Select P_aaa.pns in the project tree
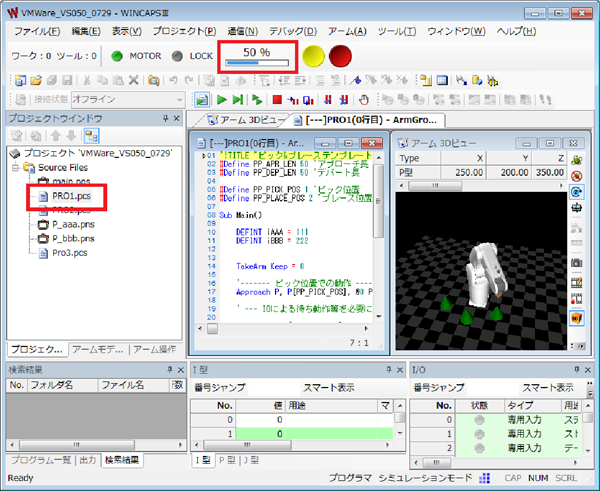This screenshot has width=600, height=491. click(x=71, y=225)
